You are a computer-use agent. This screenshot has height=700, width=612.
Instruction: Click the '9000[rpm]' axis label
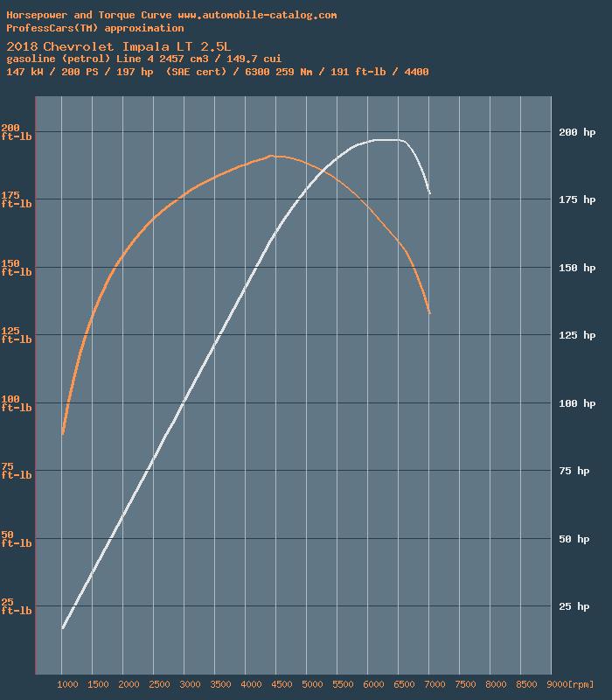click(570, 684)
